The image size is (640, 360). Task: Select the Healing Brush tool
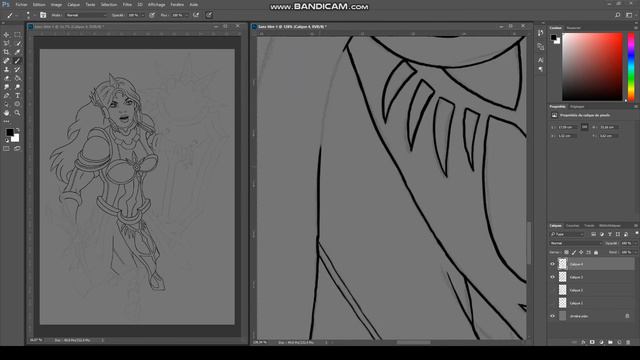6,61
